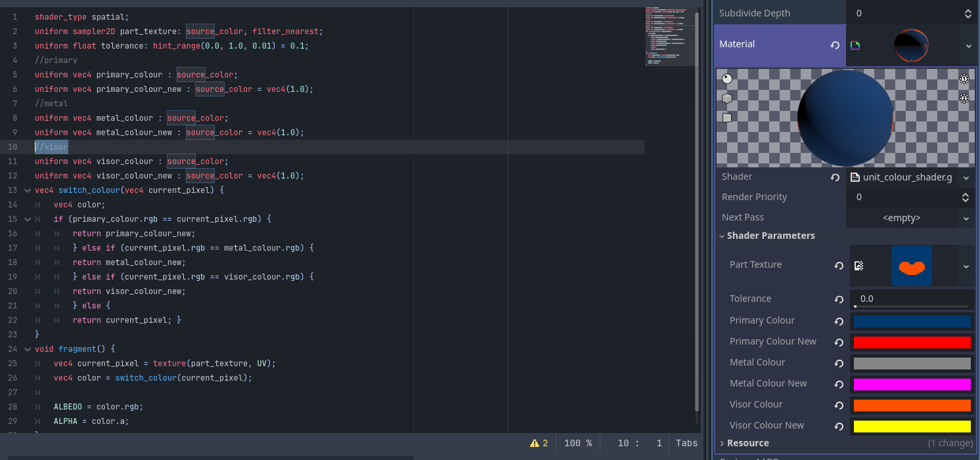
Task: Fold the if block at line 15
Action: coord(27,219)
